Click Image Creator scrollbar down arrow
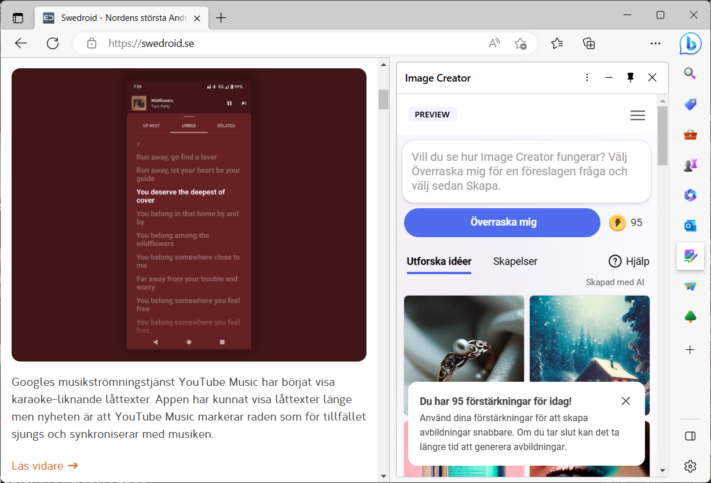The image size is (711, 483). [662, 470]
